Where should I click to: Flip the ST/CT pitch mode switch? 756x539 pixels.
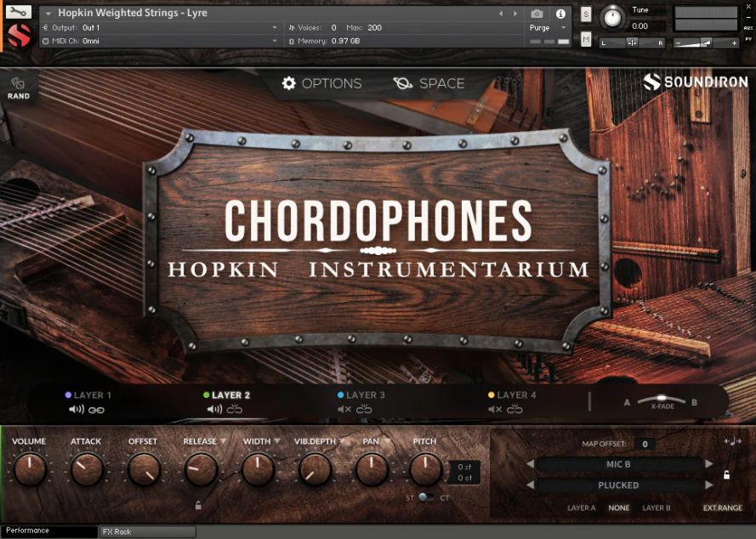425,497
